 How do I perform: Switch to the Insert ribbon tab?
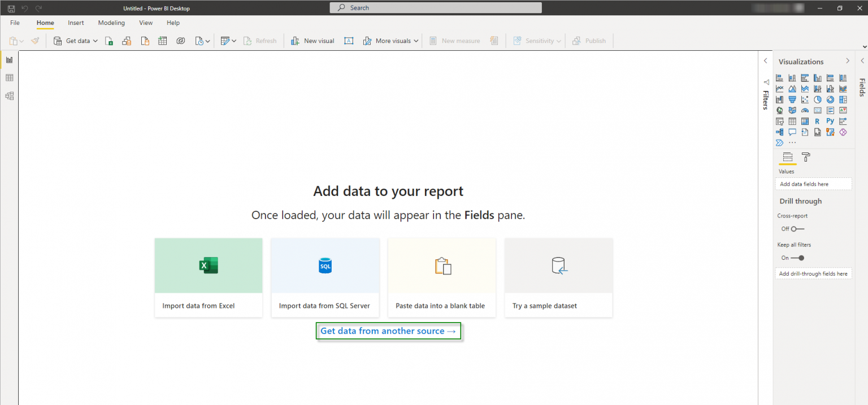[x=75, y=23]
